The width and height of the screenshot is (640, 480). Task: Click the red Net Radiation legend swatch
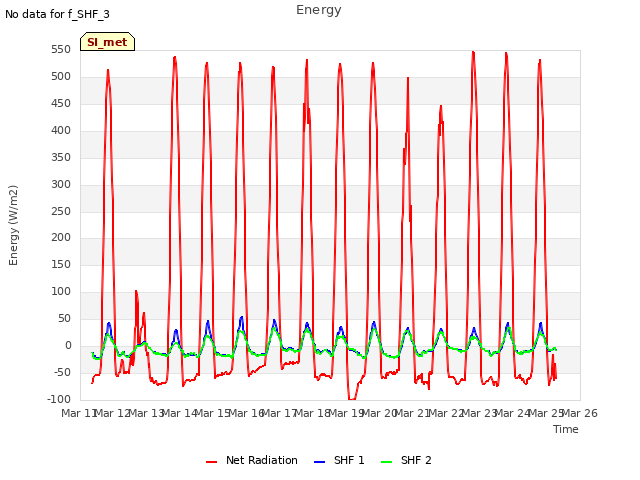(x=211, y=462)
